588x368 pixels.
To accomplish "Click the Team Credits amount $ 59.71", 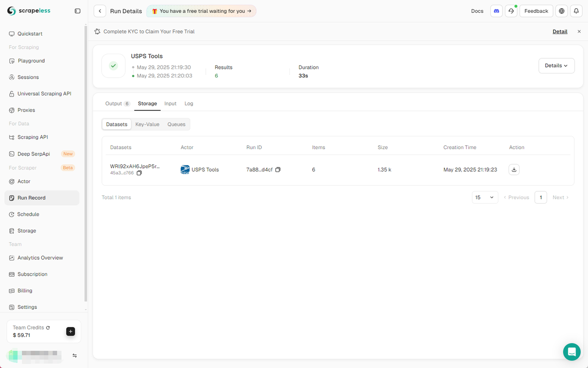I will (22, 335).
